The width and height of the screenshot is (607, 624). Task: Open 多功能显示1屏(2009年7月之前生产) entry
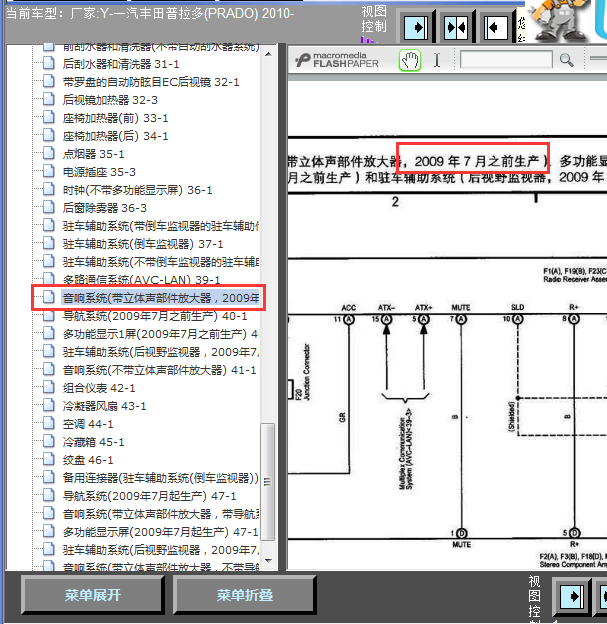click(160, 334)
